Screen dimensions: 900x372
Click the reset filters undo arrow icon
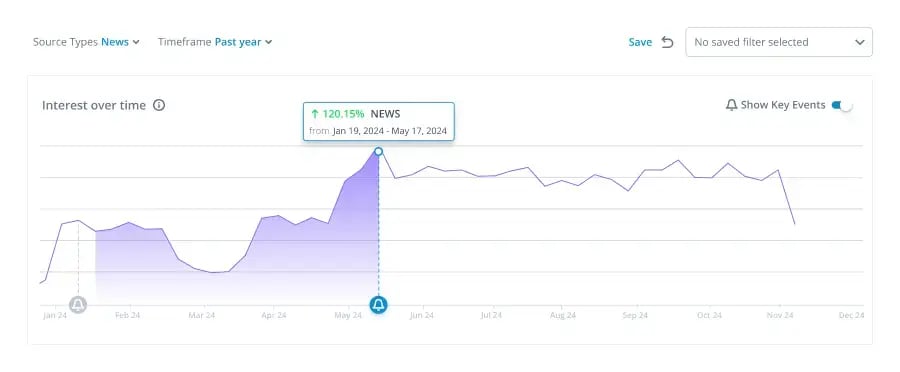[667, 42]
